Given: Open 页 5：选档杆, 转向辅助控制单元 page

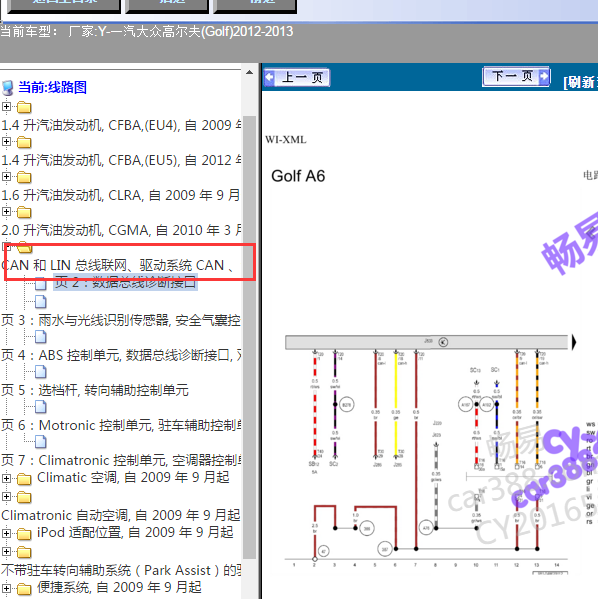Looking at the screenshot, I should coord(95,390).
